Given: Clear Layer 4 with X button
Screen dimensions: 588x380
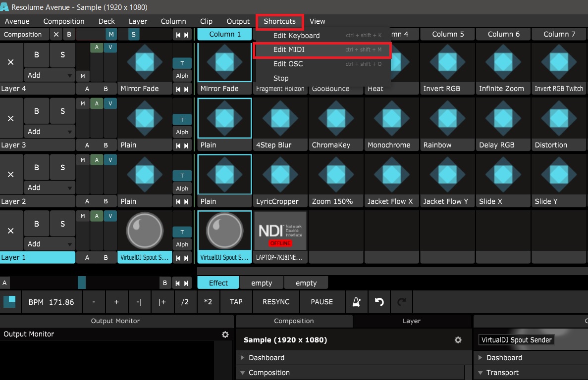Looking at the screenshot, I should coord(11,62).
